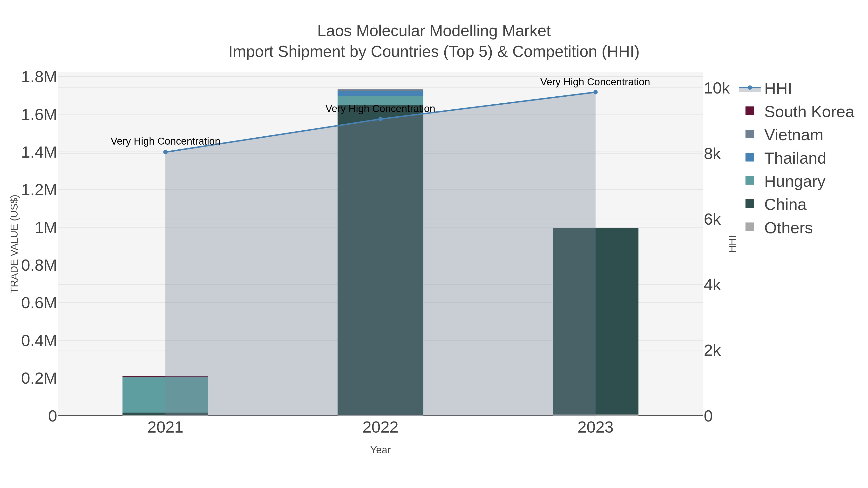
Task: Click the 1.8M left axis tick
Action: coord(39,77)
